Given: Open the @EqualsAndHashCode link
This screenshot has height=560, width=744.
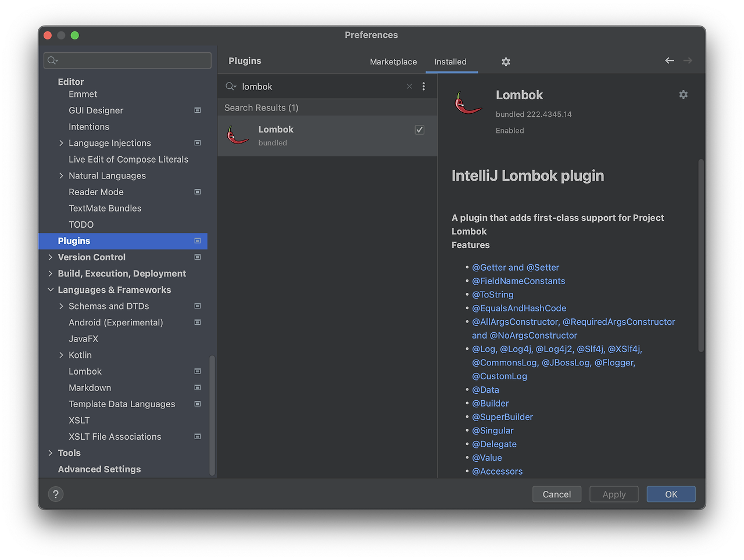Looking at the screenshot, I should coord(519,308).
